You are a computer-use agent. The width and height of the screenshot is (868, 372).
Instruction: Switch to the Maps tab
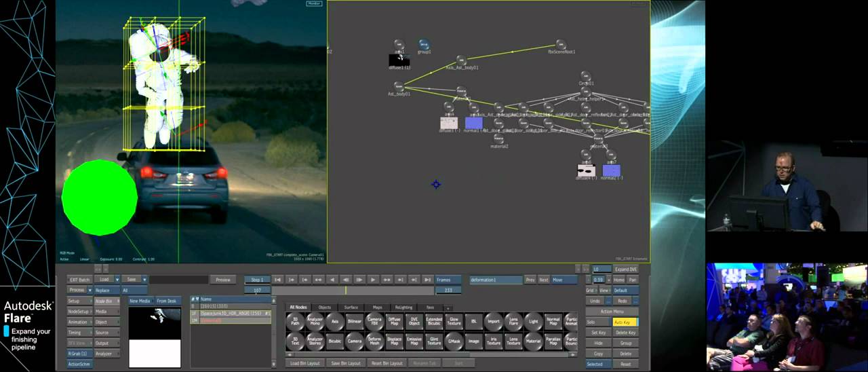pos(378,308)
